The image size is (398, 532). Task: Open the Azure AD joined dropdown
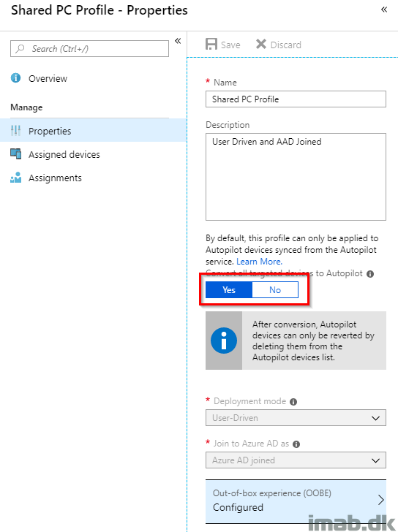(296, 460)
